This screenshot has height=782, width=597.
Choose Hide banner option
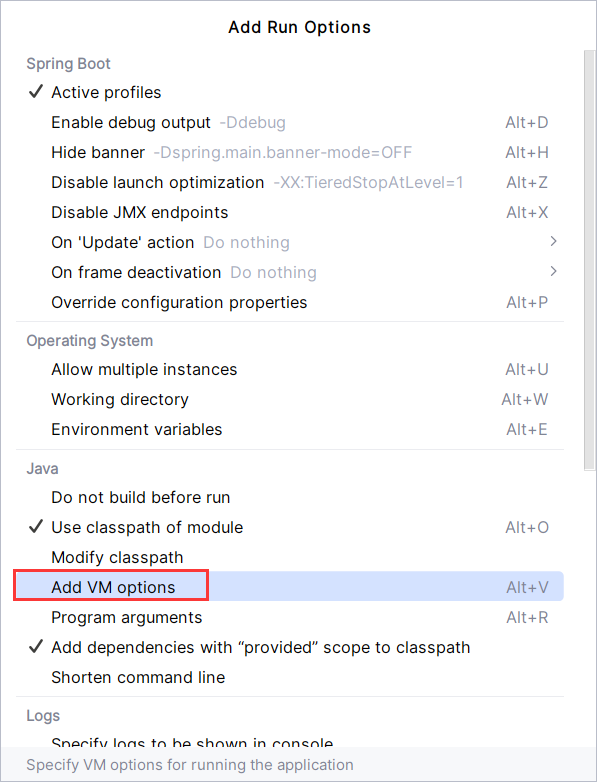pyautogui.click(x=290, y=152)
